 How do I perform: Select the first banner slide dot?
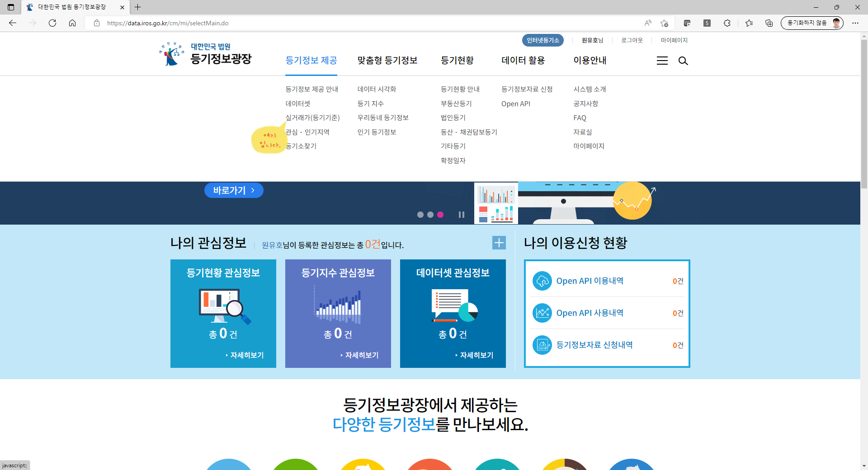420,215
